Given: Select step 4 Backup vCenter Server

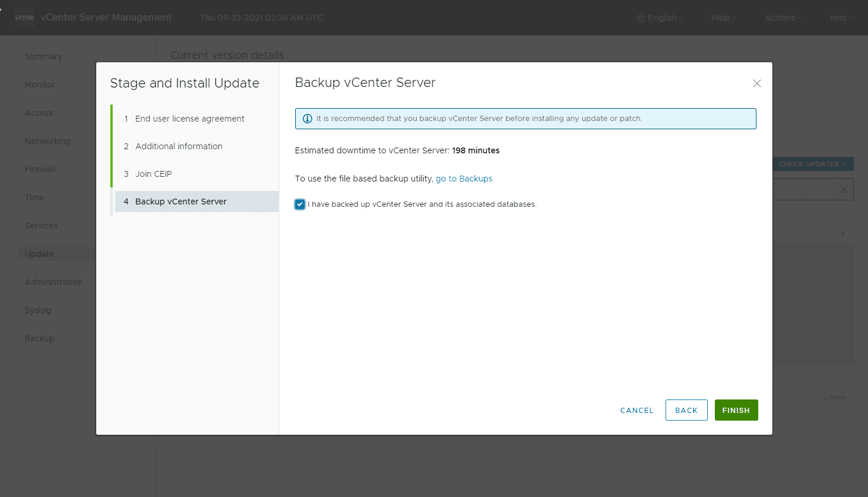Looking at the screenshot, I should (x=181, y=202).
